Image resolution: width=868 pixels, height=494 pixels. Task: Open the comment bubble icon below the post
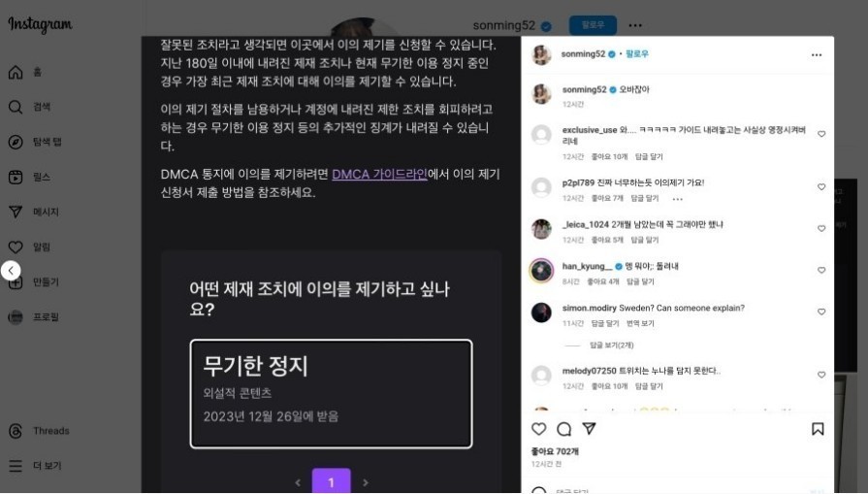564,429
